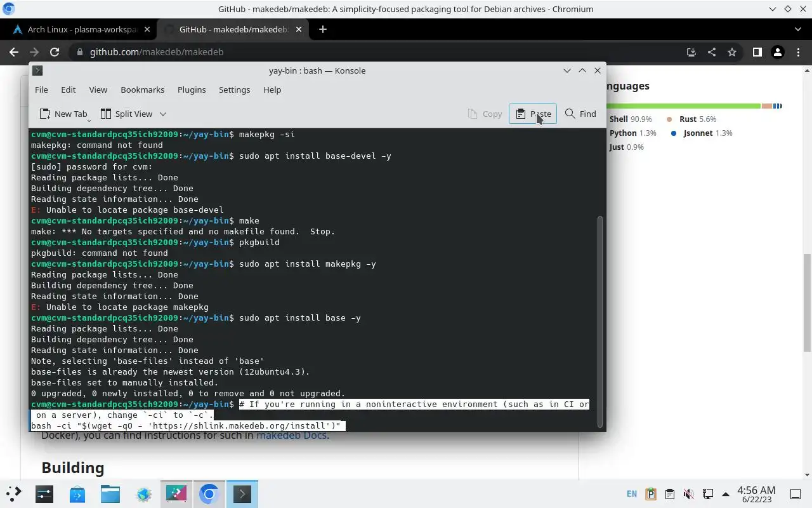Reload the GitHub page

(x=55, y=52)
